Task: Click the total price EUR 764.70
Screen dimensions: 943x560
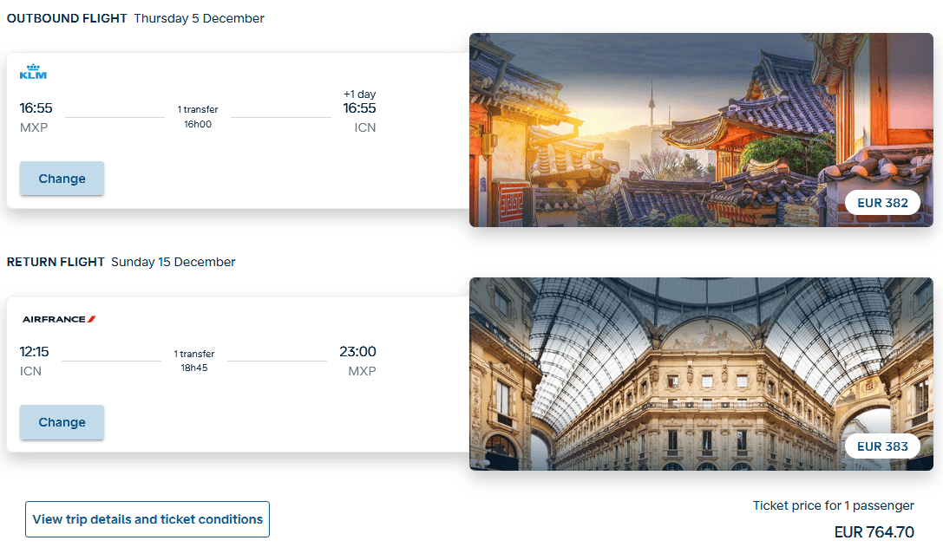Action: pos(874,532)
